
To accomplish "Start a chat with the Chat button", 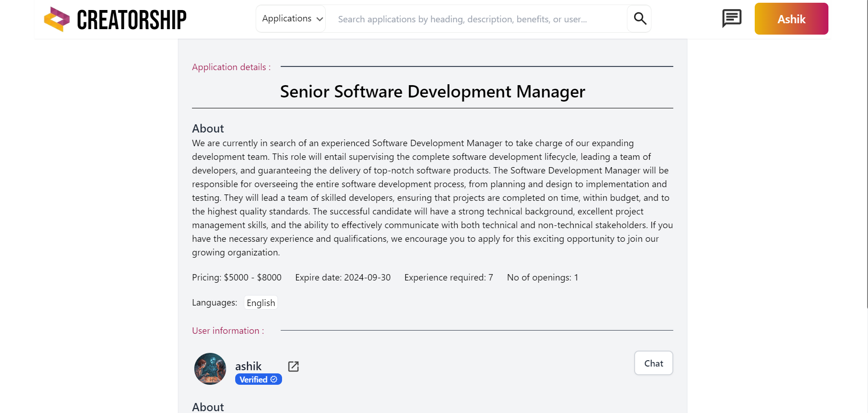I will (x=653, y=363).
